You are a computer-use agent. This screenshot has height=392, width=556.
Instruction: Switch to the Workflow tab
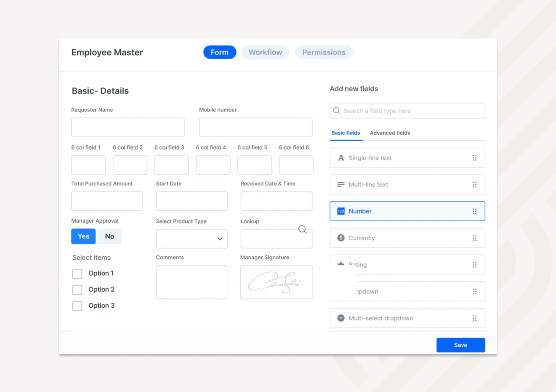point(265,52)
